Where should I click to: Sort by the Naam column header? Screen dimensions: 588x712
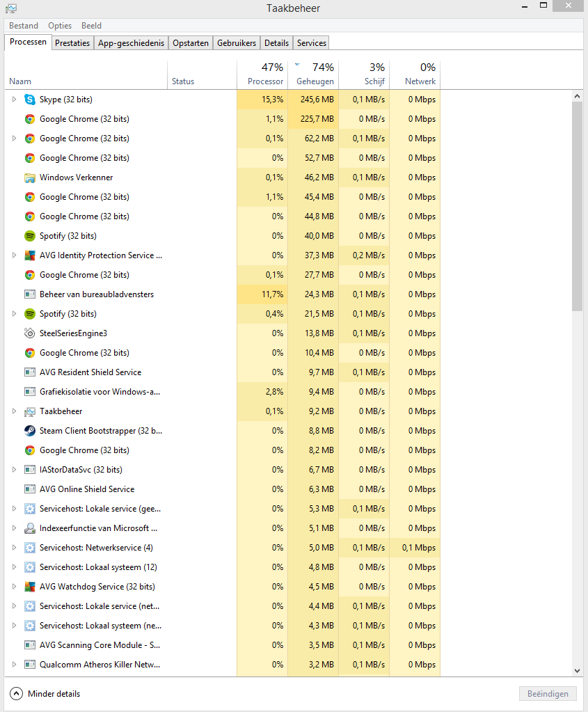[86, 74]
